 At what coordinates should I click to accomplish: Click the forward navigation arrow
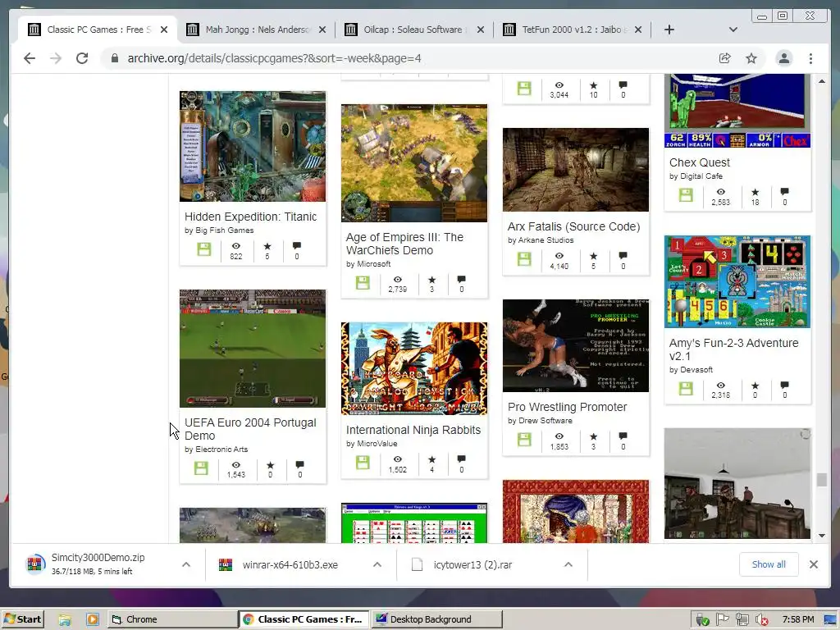pos(56,58)
